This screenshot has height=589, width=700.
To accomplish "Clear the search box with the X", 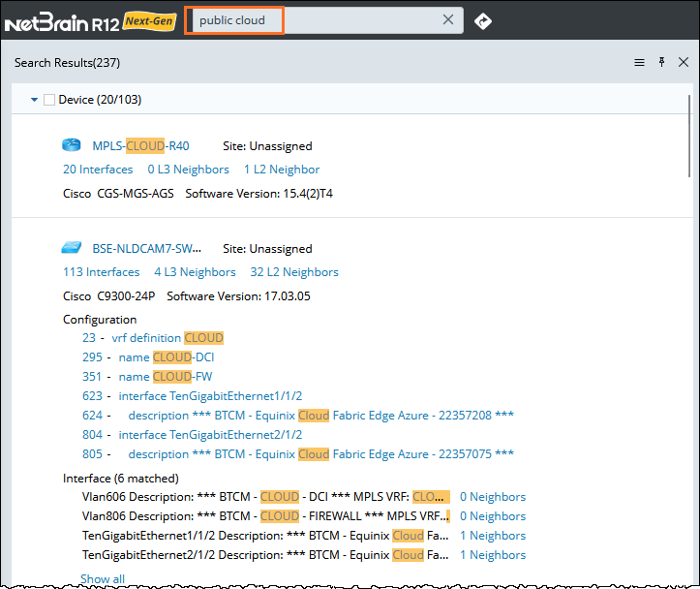I will (x=447, y=19).
